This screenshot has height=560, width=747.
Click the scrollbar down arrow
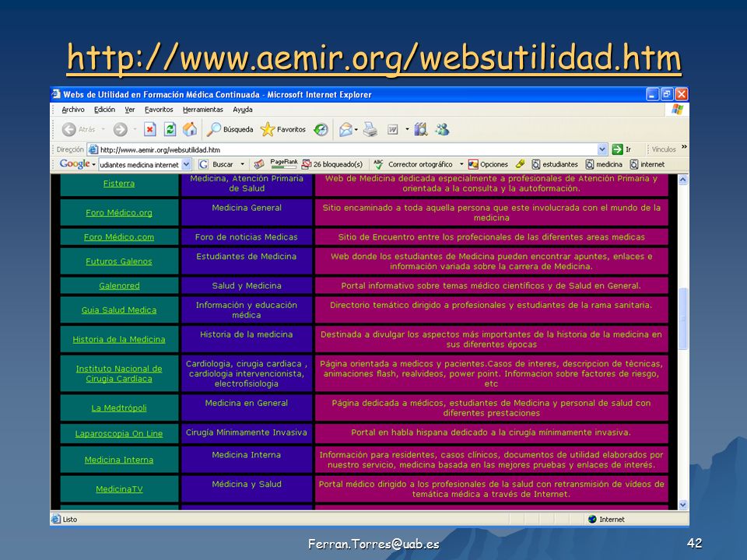pos(682,504)
